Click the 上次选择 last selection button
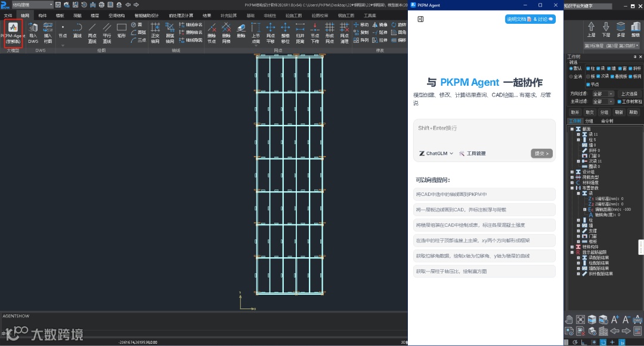The image size is (644, 346). pos(629,94)
